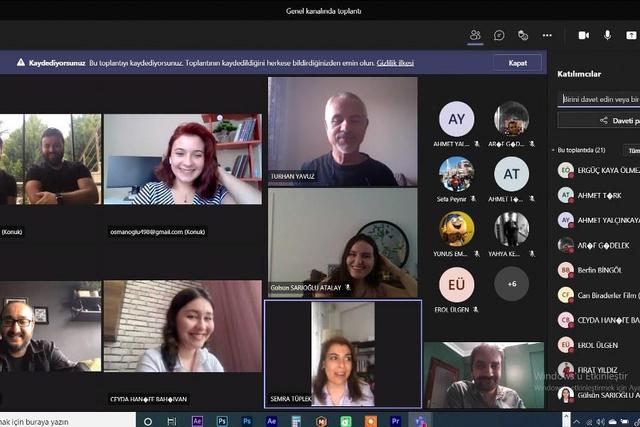
Task: Click the invite someone search field
Action: pos(599,99)
